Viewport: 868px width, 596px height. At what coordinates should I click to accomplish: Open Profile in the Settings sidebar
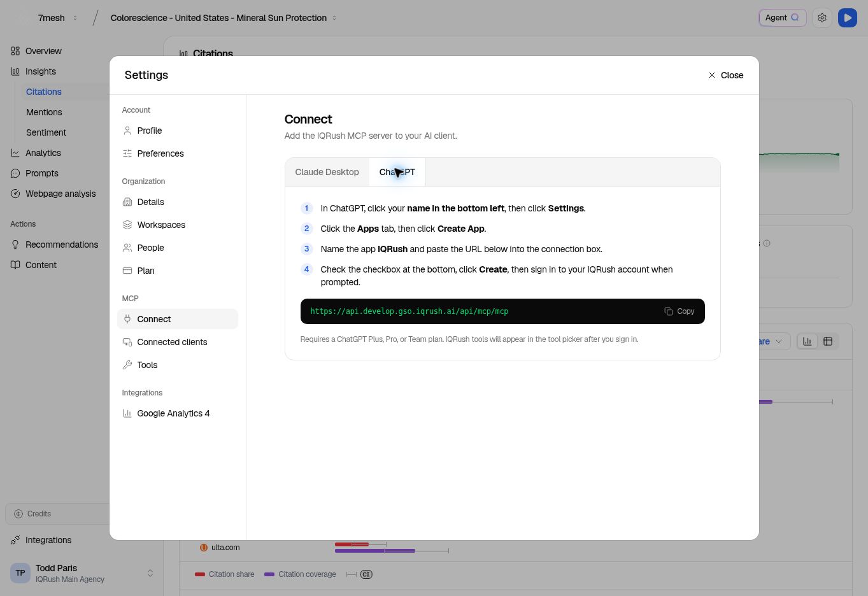coord(178,131)
